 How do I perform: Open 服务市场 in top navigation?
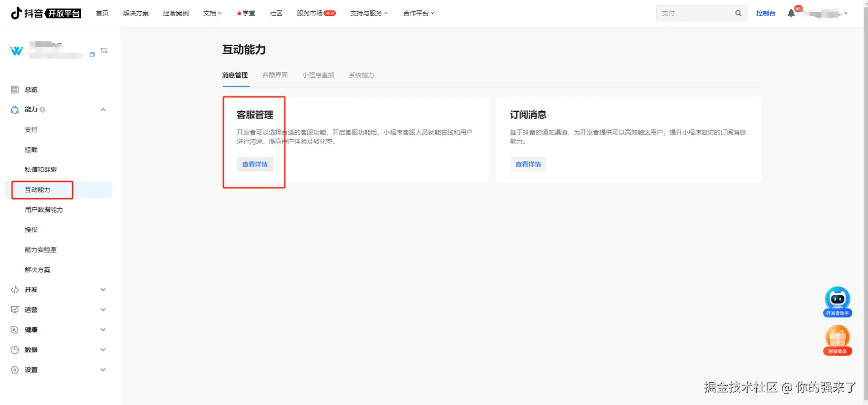tap(316, 13)
